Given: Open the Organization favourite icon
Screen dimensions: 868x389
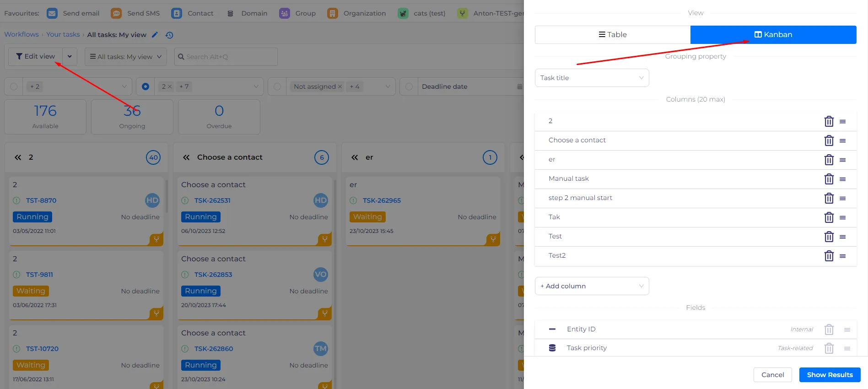Looking at the screenshot, I should tap(333, 13).
